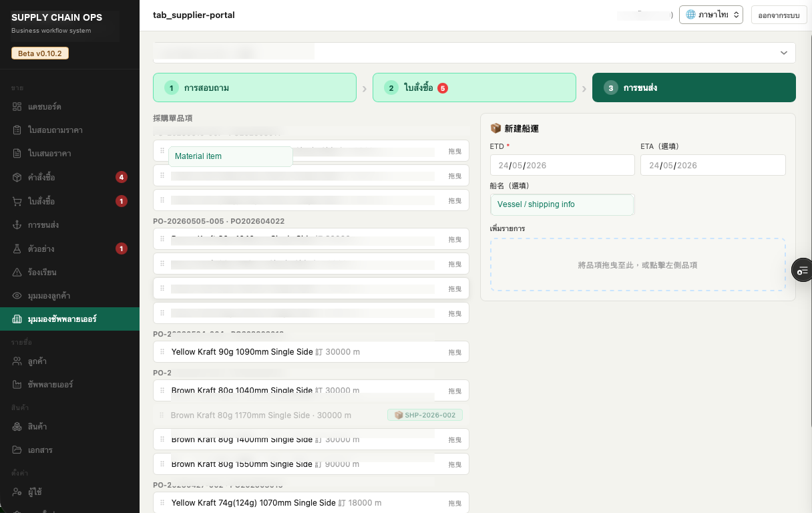Click the dashed item drop zone area
This screenshot has height=513, width=812.
point(638,265)
